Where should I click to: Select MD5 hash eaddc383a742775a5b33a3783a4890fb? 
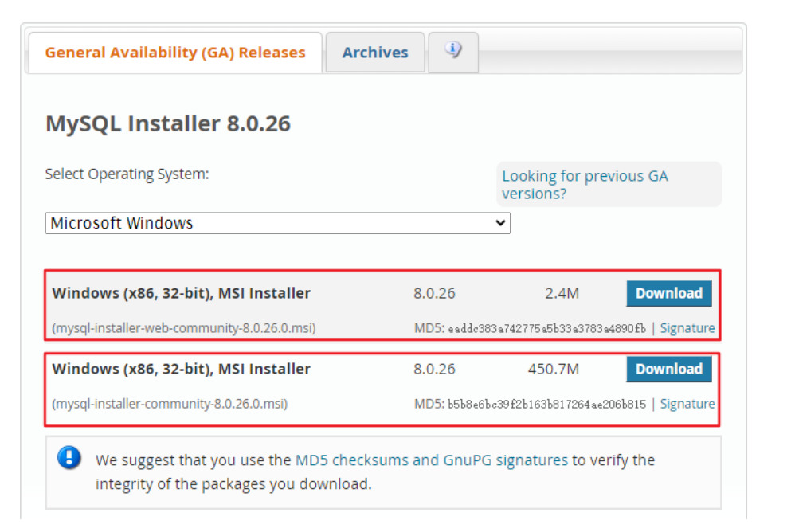tap(546, 329)
